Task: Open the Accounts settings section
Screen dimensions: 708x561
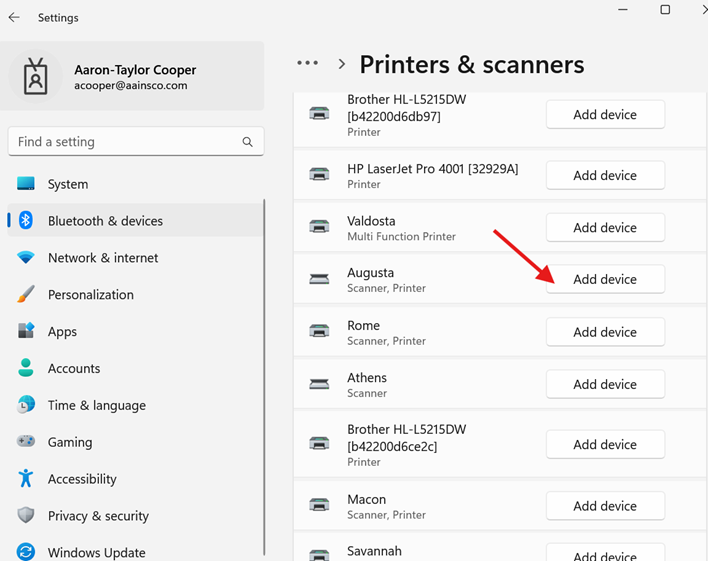Action: pos(74,368)
